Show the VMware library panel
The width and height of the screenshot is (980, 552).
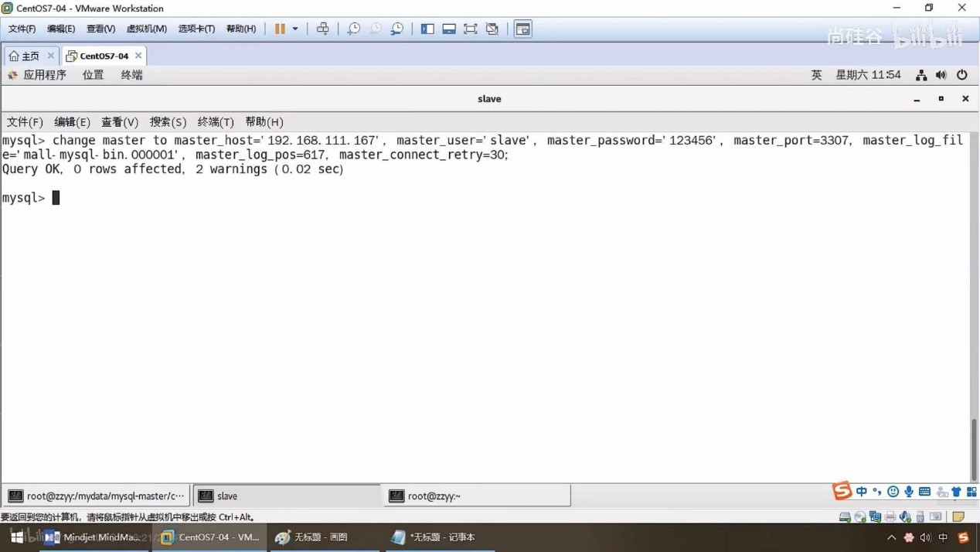[x=426, y=29]
